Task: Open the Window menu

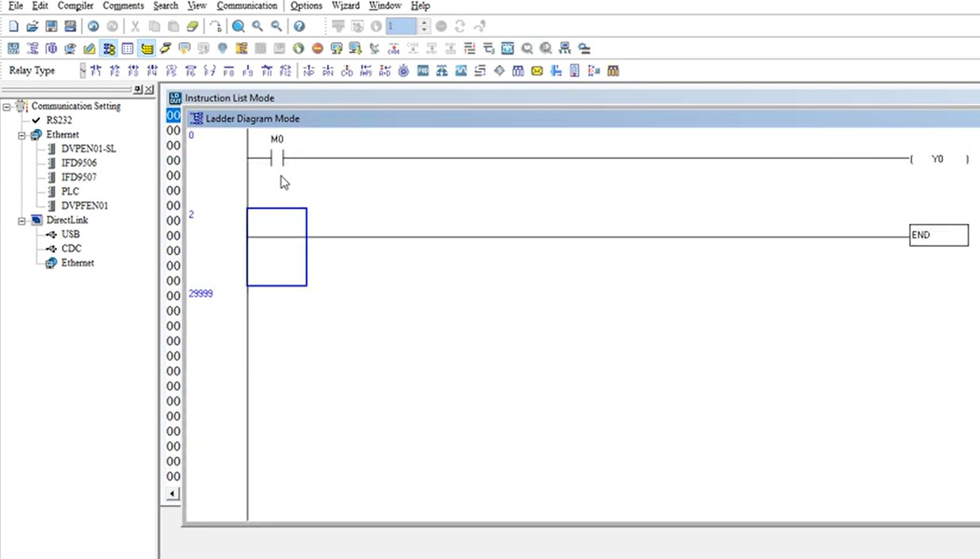Action: (x=385, y=6)
